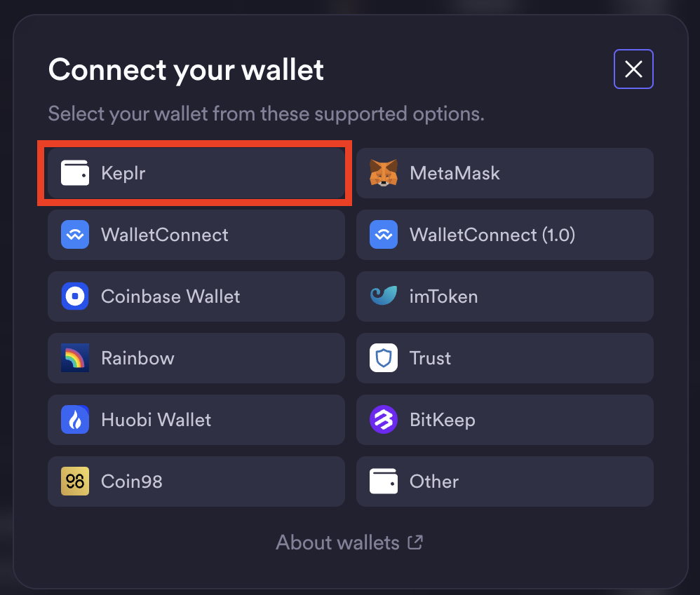Viewport: 700px width, 595px height.
Task: Select Keplr as your wallet
Action: [196, 173]
